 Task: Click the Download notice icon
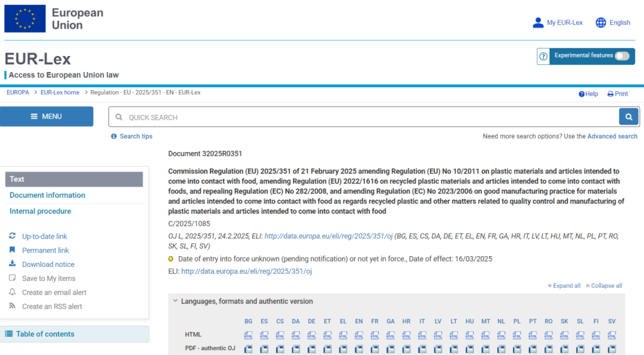13,264
